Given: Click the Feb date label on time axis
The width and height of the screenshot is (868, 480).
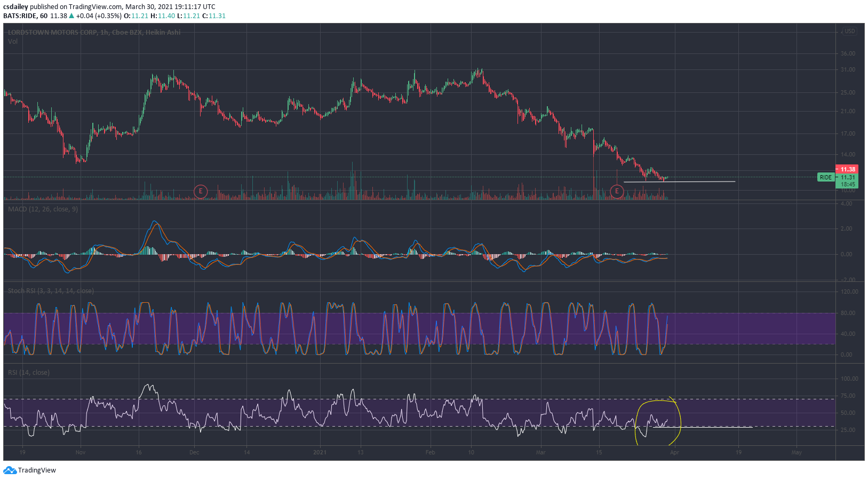Looking at the screenshot, I should [430, 453].
